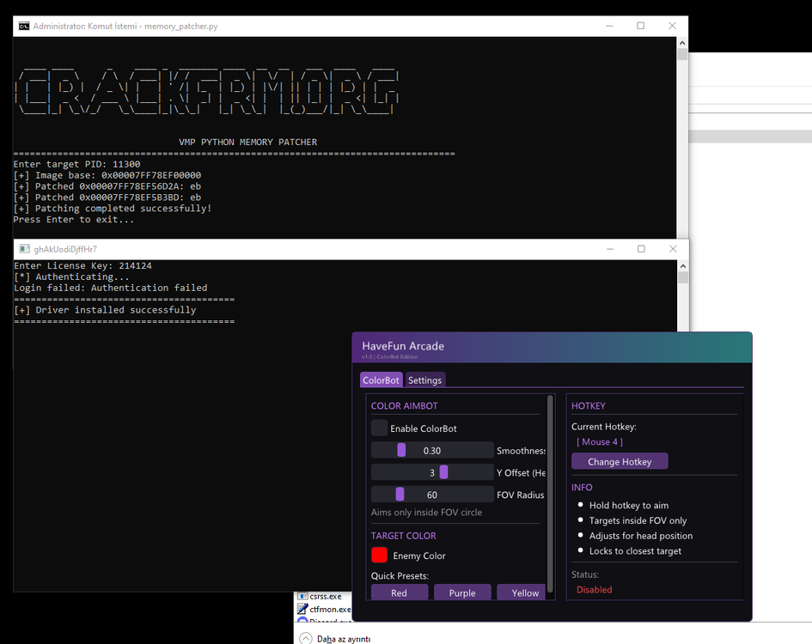Open the ColorBot tab
This screenshot has height=644, width=812.
(x=381, y=380)
